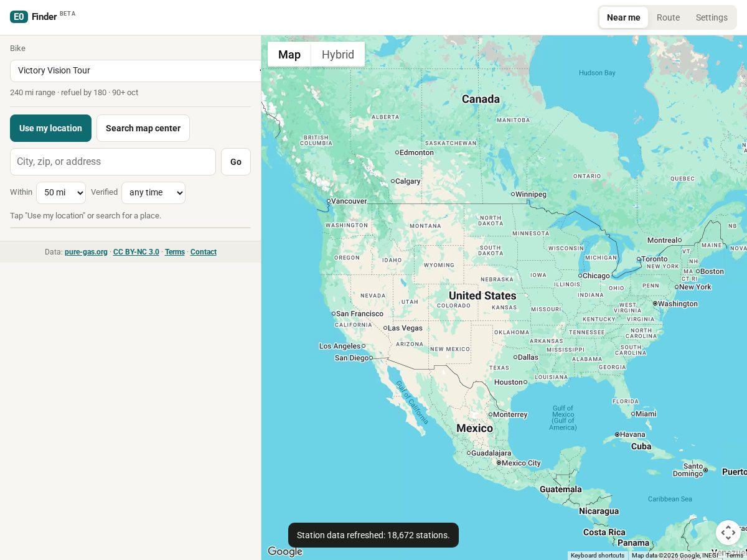Click Use my location button

[x=50, y=128]
